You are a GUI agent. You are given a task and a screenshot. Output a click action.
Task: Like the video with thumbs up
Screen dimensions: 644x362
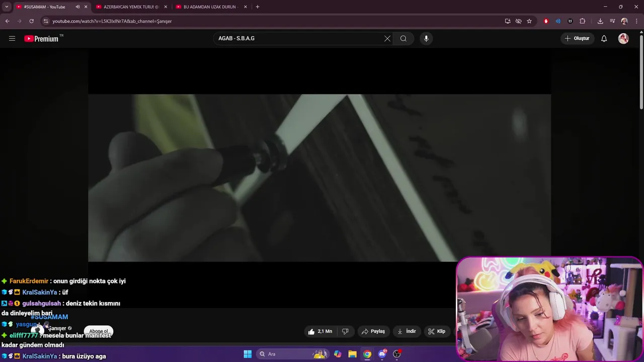point(320,331)
